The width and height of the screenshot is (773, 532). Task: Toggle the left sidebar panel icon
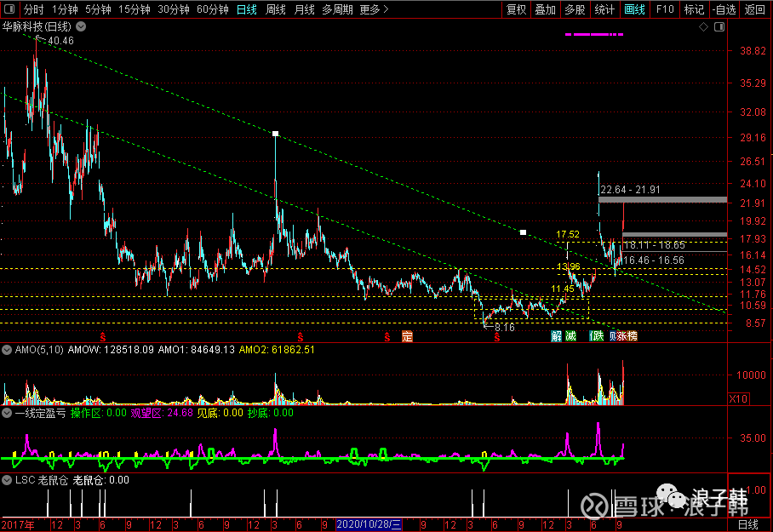click(9, 9)
